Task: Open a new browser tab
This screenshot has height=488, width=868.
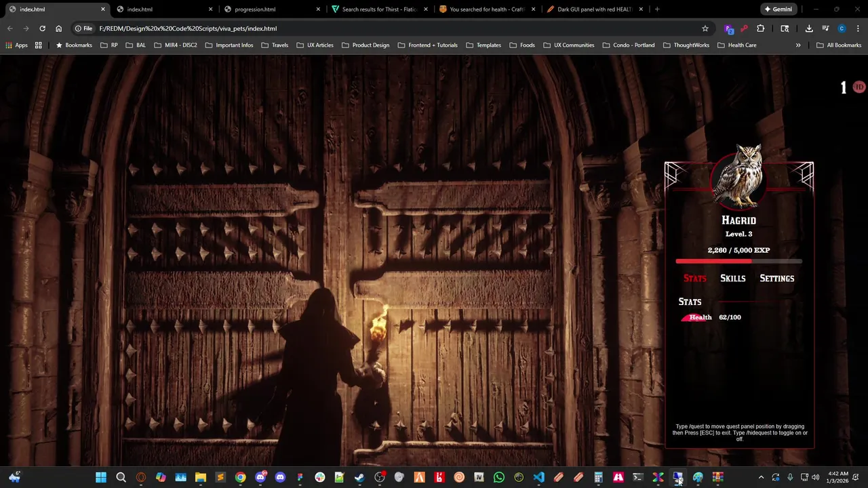Action: (x=657, y=9)
